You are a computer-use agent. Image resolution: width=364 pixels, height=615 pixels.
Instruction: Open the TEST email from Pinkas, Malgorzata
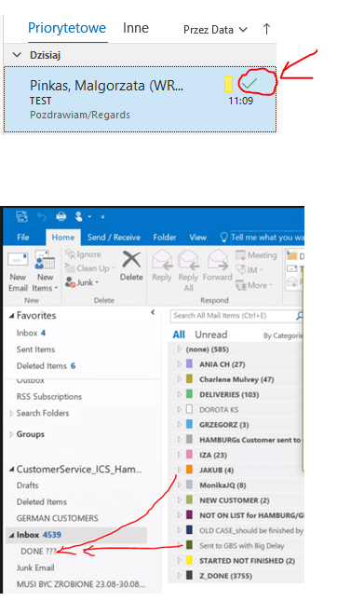coord(140,100)
